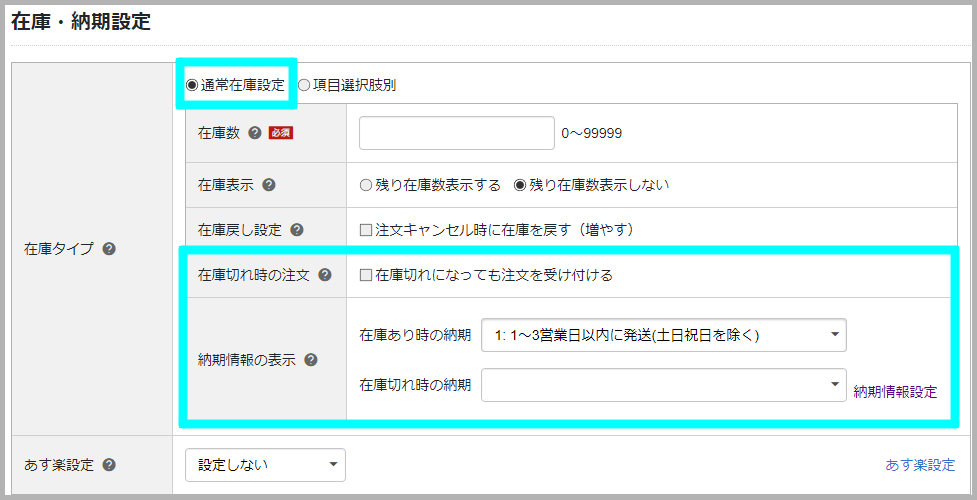Enable 在庫切れになっても注文を受け付ける checkbox

tap(366, 275)
